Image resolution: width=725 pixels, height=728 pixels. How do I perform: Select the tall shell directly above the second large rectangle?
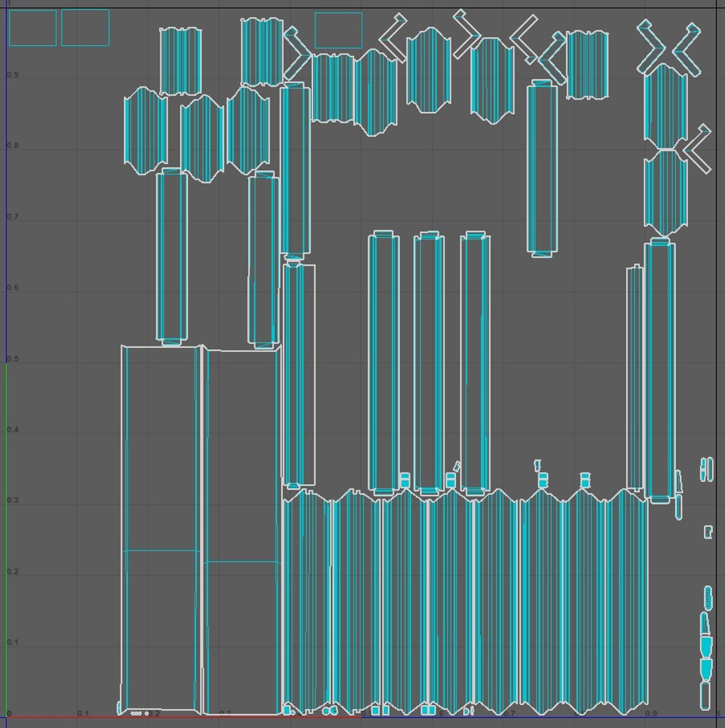click(263, 260)
